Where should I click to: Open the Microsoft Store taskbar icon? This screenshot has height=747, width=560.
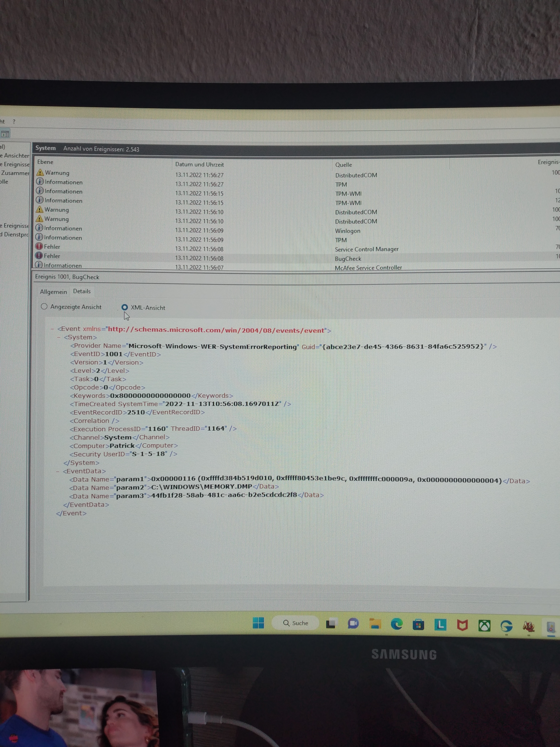[418, 625]
